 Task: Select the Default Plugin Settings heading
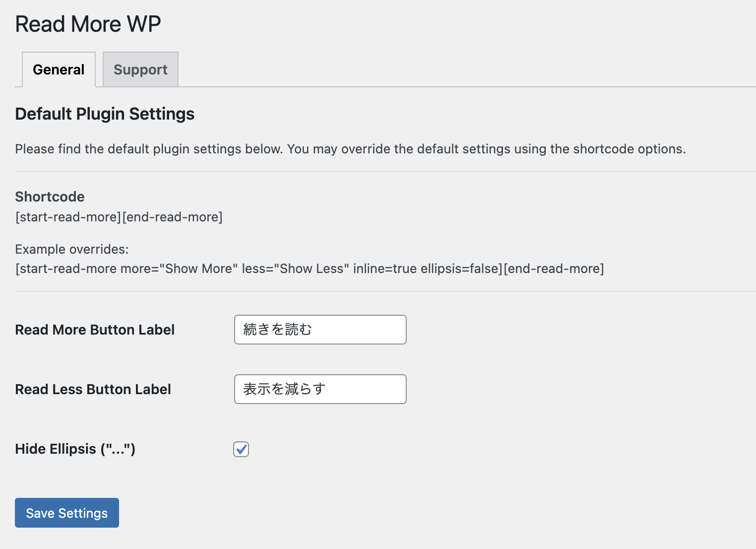pos(105,114)
